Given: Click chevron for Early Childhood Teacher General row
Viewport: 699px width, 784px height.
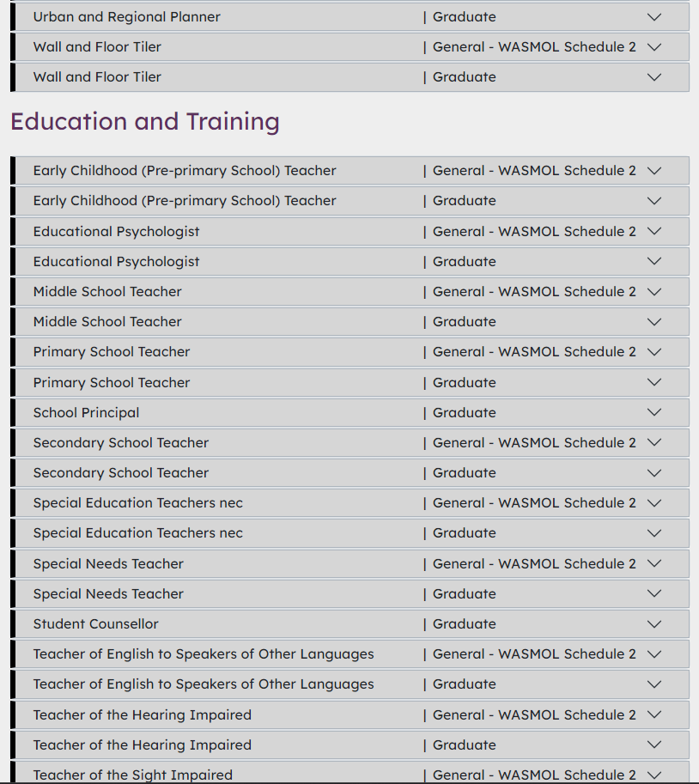Looking at the screenshot, I should pyautogui.click(x=654, y=171).
